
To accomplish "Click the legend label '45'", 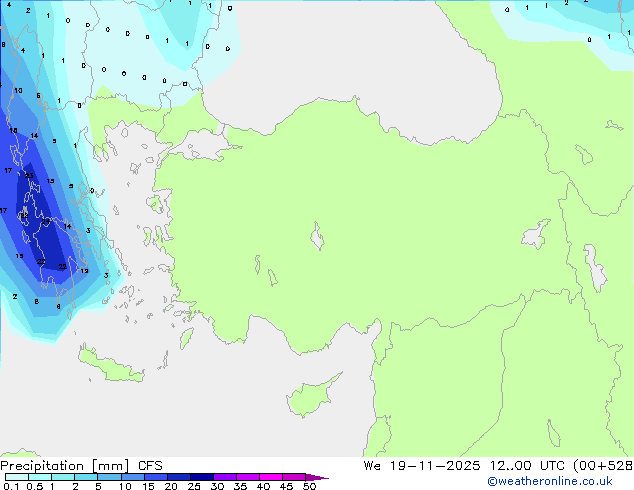I will [x=286, y=486].
